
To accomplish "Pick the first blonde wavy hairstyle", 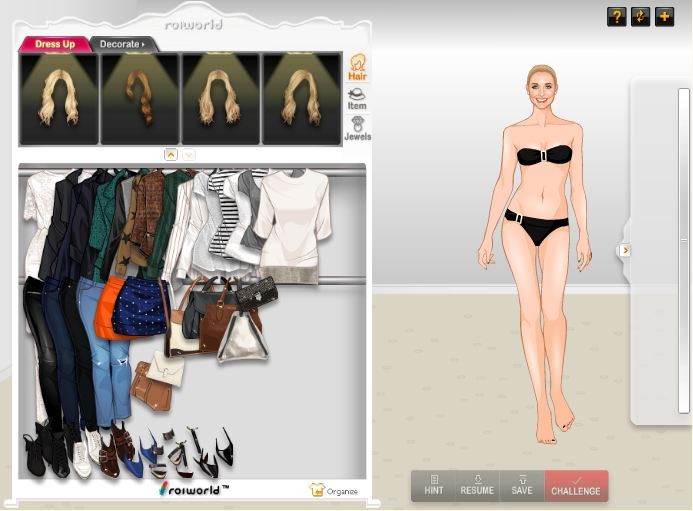I will point(59,98).
